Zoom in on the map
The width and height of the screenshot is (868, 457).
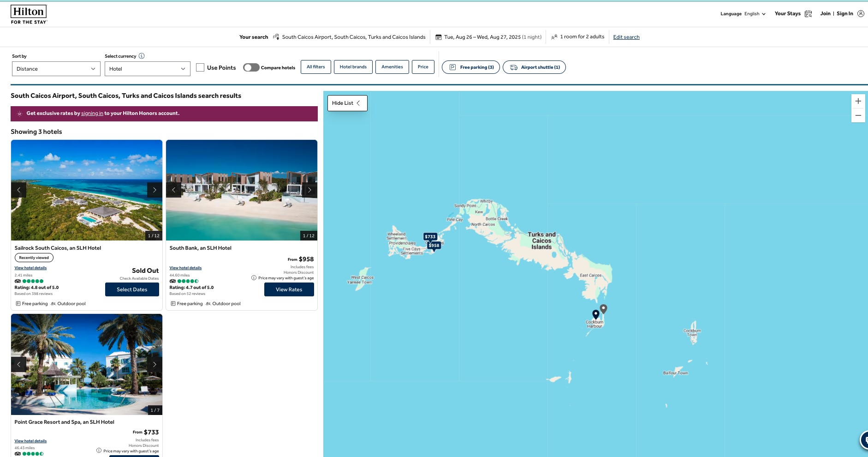tap(858, 101)
